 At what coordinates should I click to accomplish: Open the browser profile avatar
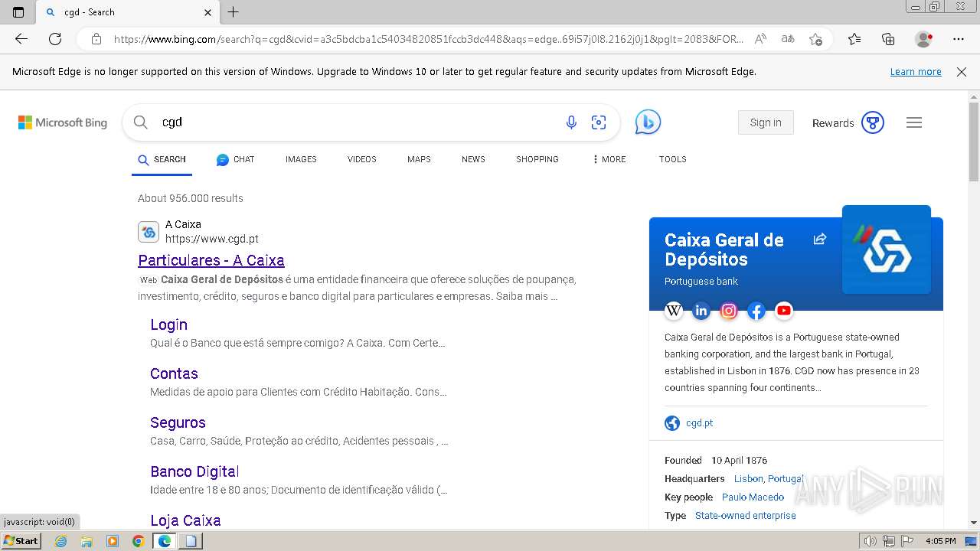[924, 39]
